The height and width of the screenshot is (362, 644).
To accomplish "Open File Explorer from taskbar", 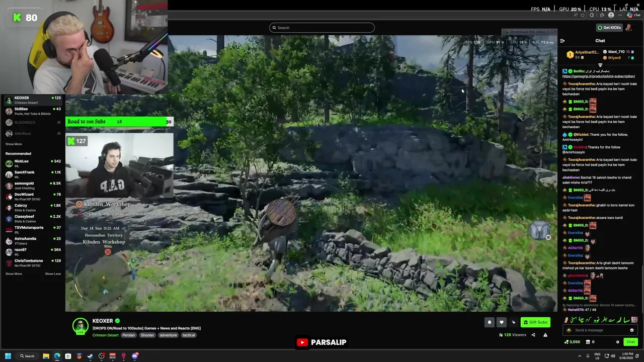I will (46, 356).
